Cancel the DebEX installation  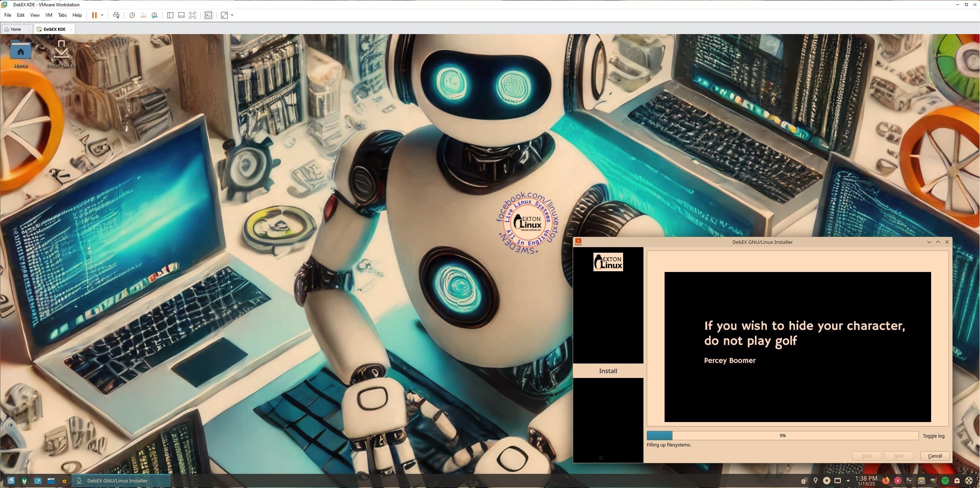935,456
